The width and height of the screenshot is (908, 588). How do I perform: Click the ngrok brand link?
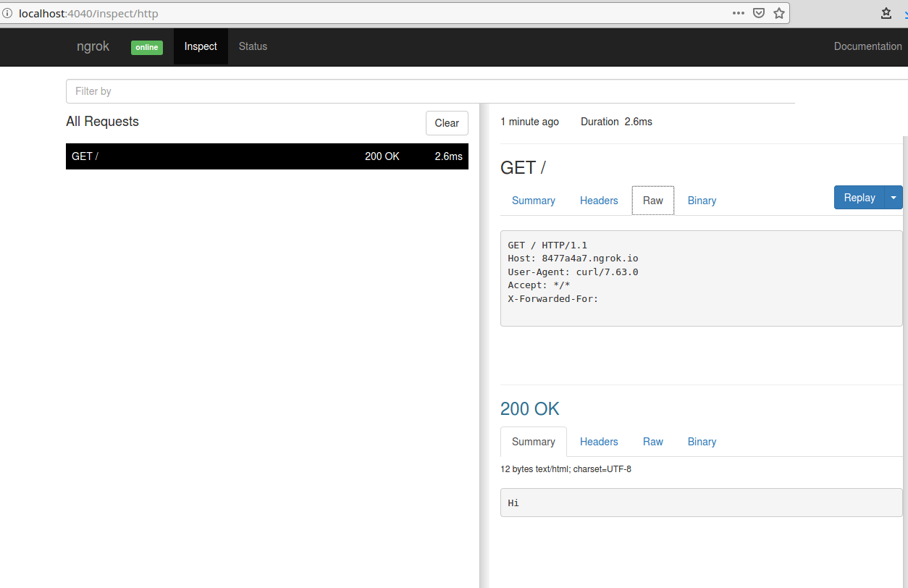[x=93, y=46]
